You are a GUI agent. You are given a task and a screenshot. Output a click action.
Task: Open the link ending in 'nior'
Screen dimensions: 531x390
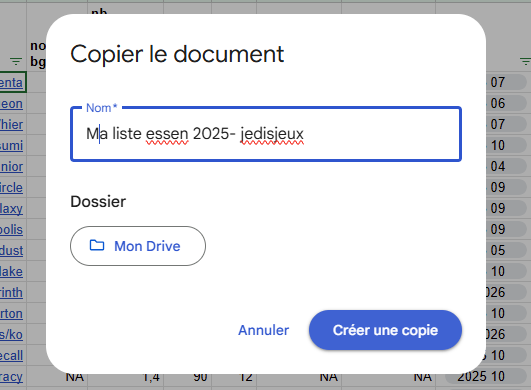12,167
